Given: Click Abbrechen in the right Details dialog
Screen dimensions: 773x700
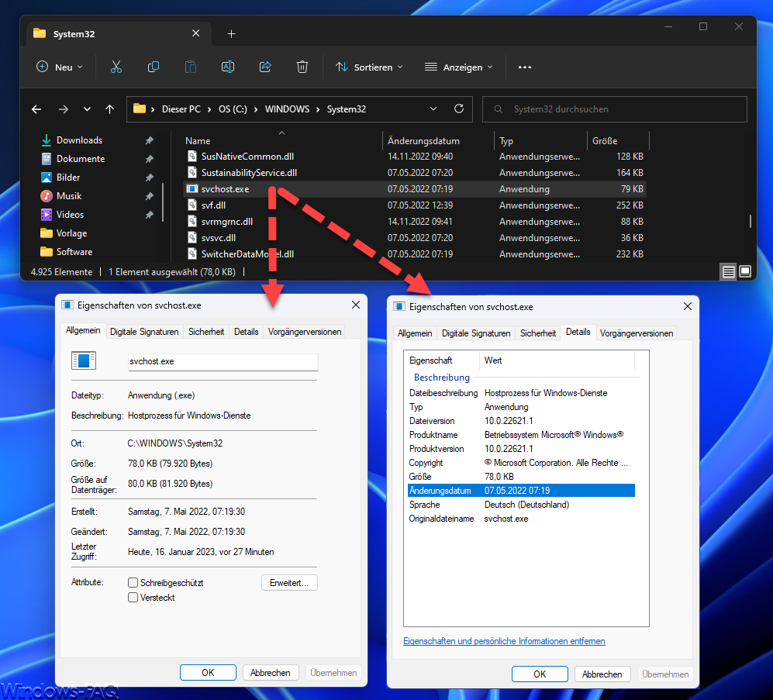Looking at the screenshot, I should 602,674.
